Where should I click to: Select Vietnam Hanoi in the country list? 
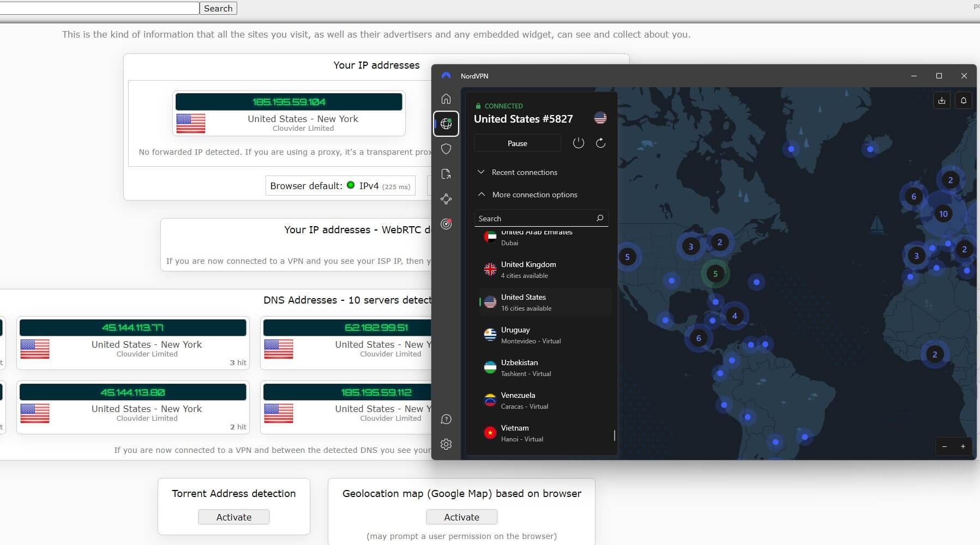tap(545, 433)
